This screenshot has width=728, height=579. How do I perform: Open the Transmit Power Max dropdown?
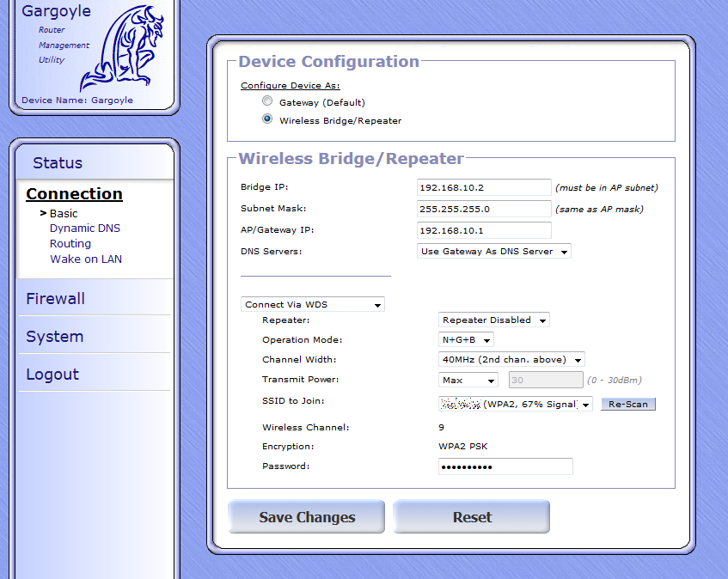click(468, 380)
